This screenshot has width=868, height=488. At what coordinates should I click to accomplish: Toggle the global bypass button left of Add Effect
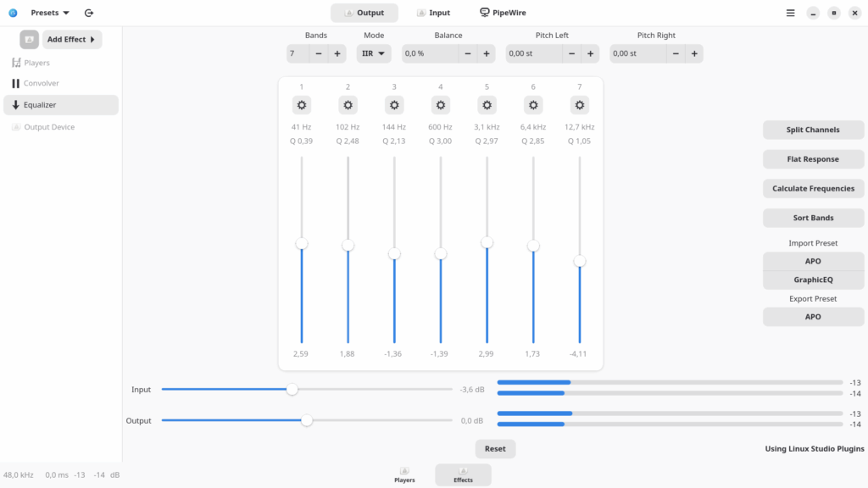[x=30, y=39]
